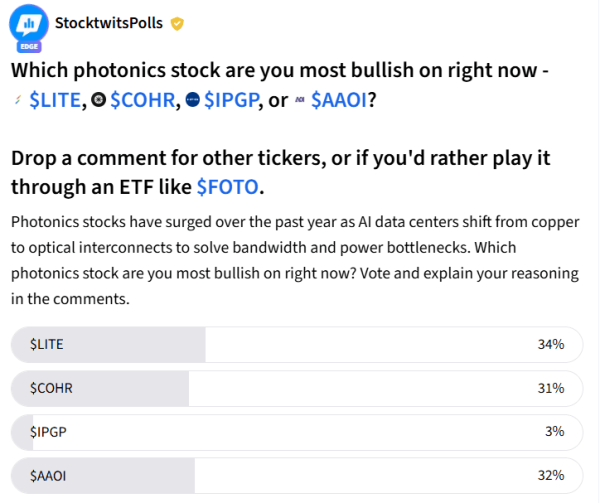
Task: Open the StocktwitsPolls profile avatar
Action: [29, 24]
